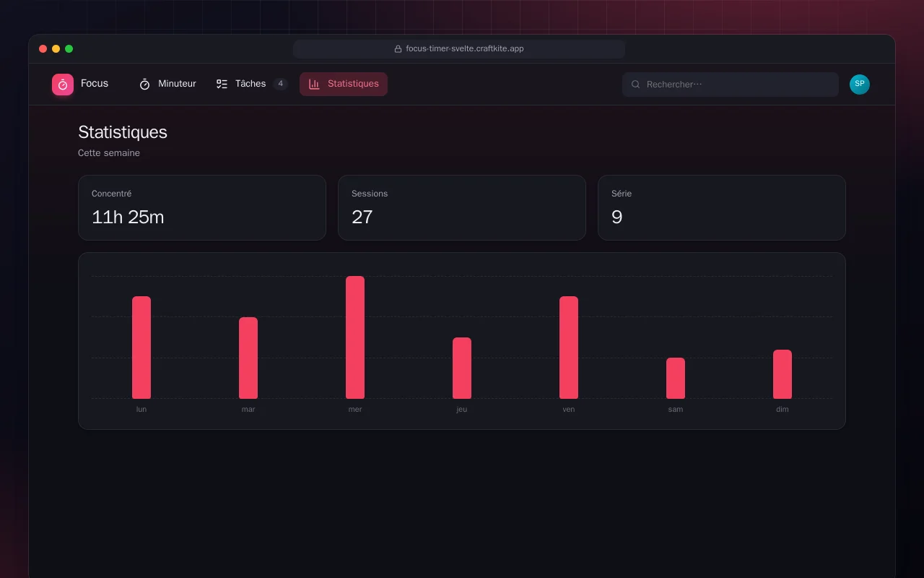Viewport: 924px width, 578px height.
Task: Click the Tâches checklist icon
Action: 222,85
